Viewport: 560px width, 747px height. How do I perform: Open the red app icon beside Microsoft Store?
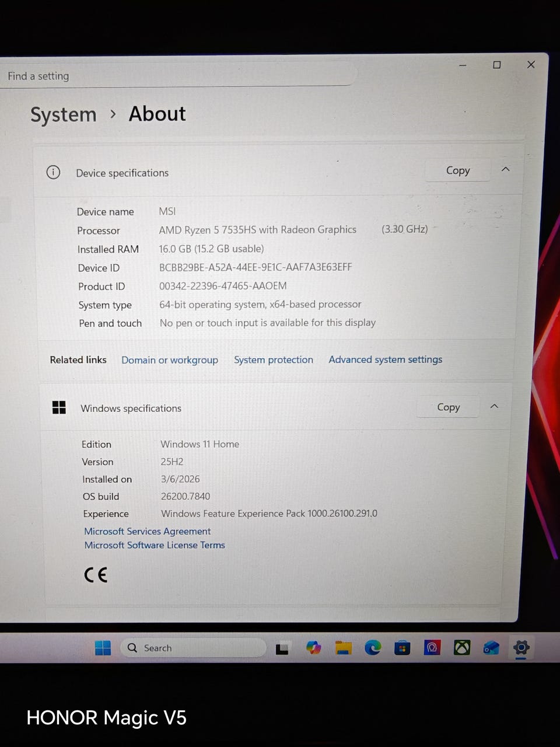tap(432, 647)
